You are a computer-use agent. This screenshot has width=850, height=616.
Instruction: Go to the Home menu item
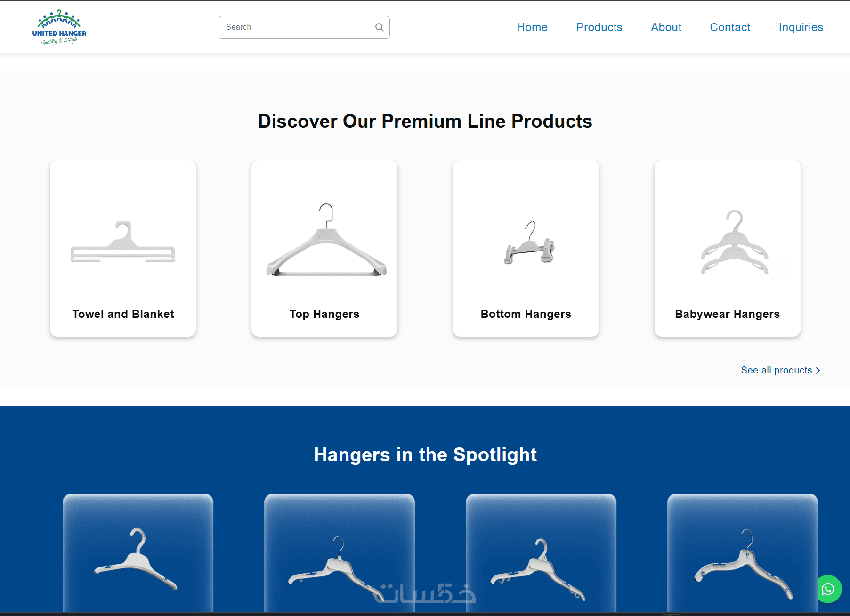(x=532, y=27)
